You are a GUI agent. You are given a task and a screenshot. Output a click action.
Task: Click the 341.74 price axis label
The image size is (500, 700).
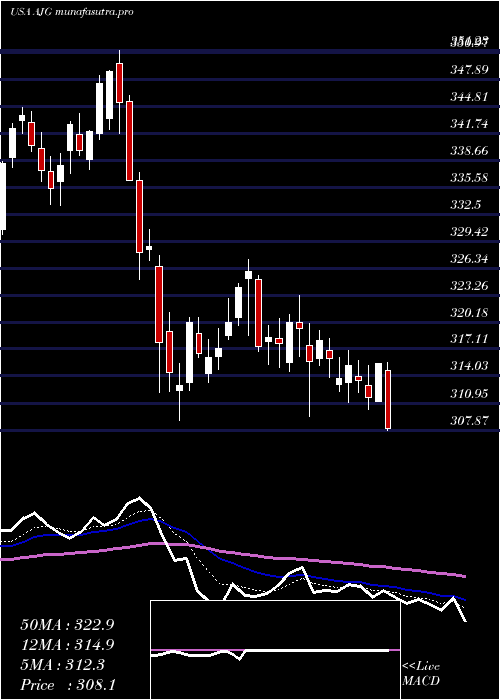click(469, 124)
